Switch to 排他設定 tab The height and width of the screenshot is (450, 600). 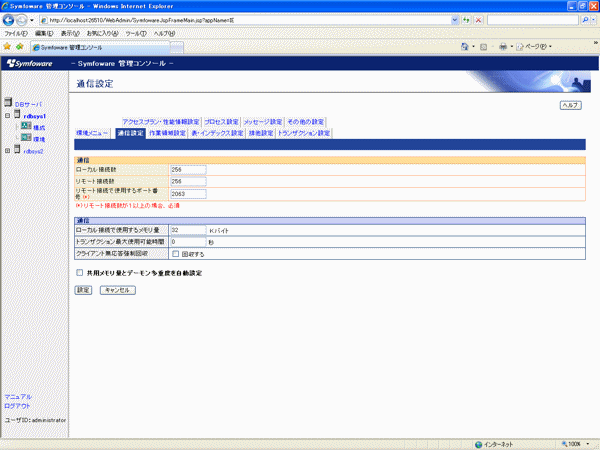click(x=261, y=133)
